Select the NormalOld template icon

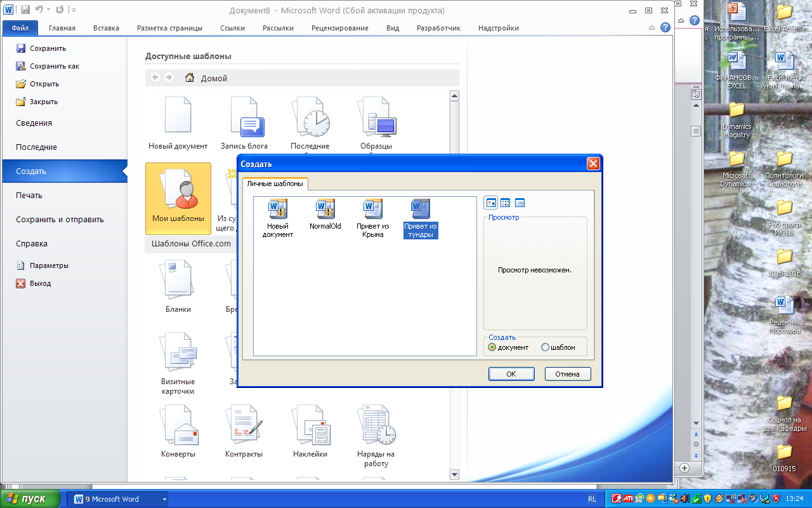(325, 214)
